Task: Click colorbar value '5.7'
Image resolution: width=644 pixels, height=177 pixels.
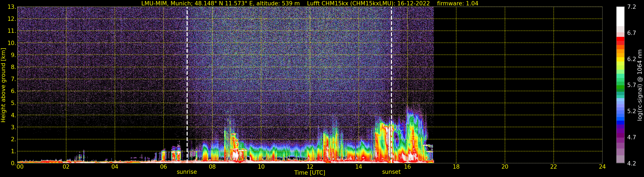Action: (x=632, y=85)
